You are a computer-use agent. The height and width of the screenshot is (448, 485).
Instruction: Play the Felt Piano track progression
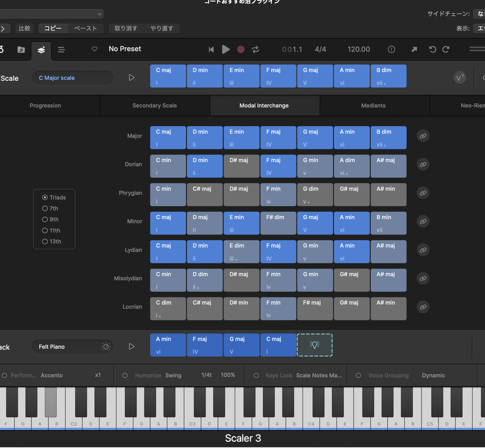click(x=131, y=347)
